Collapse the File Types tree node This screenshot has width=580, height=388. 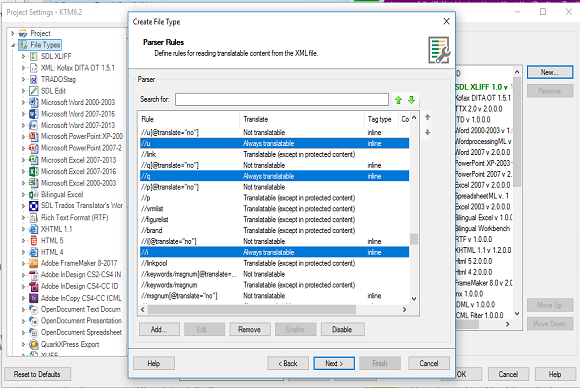click(x=13, y=45)
